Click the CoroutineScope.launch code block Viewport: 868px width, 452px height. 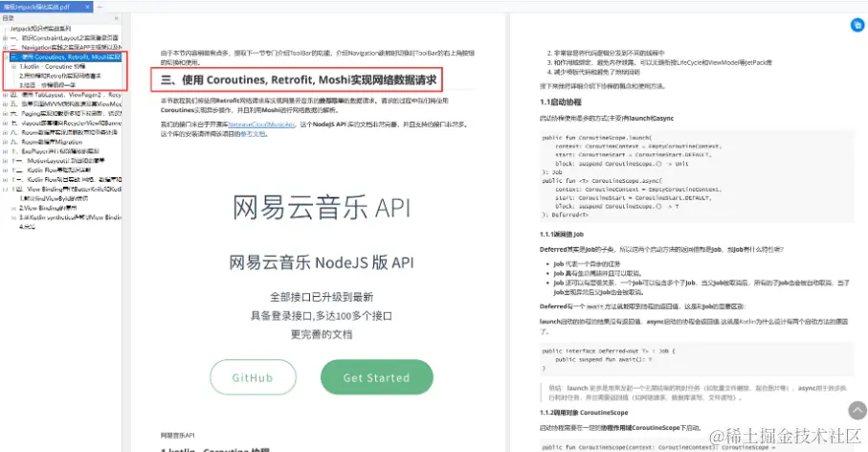click(x=697, y=177)
